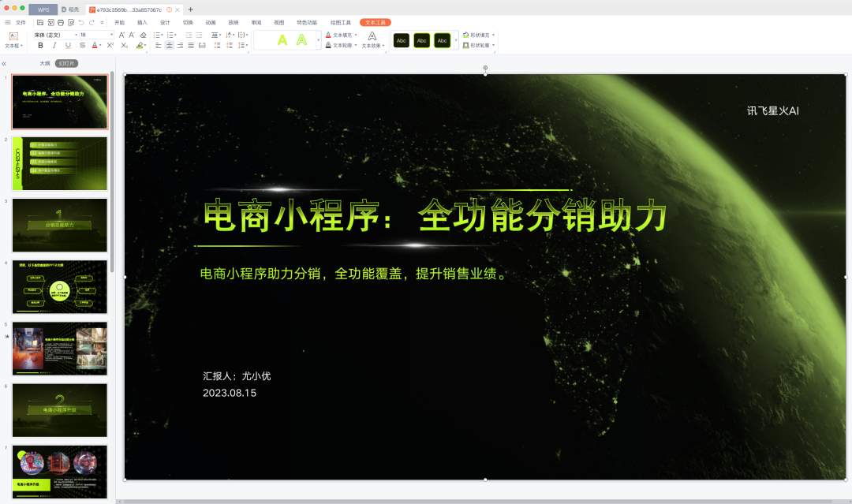Image resolution: width=852 pixels, height=504 pixels.
Task: Open the 文件 menu
Action: [21, 22]
